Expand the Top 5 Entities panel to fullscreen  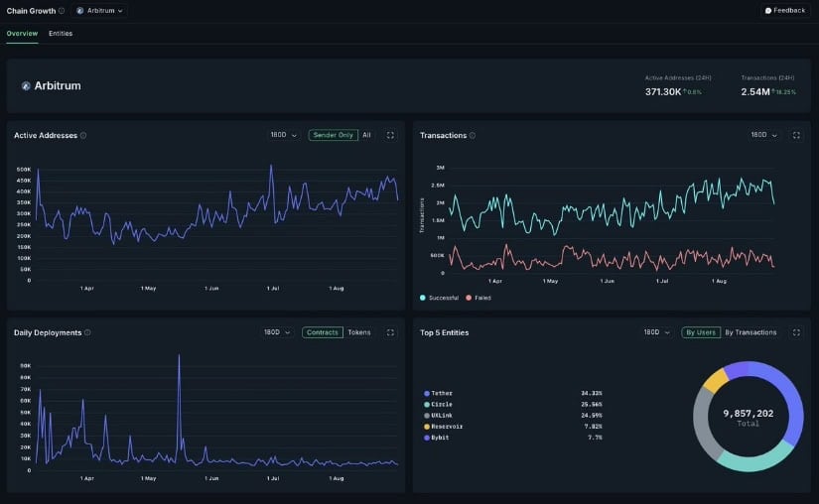tap(796, 332)
